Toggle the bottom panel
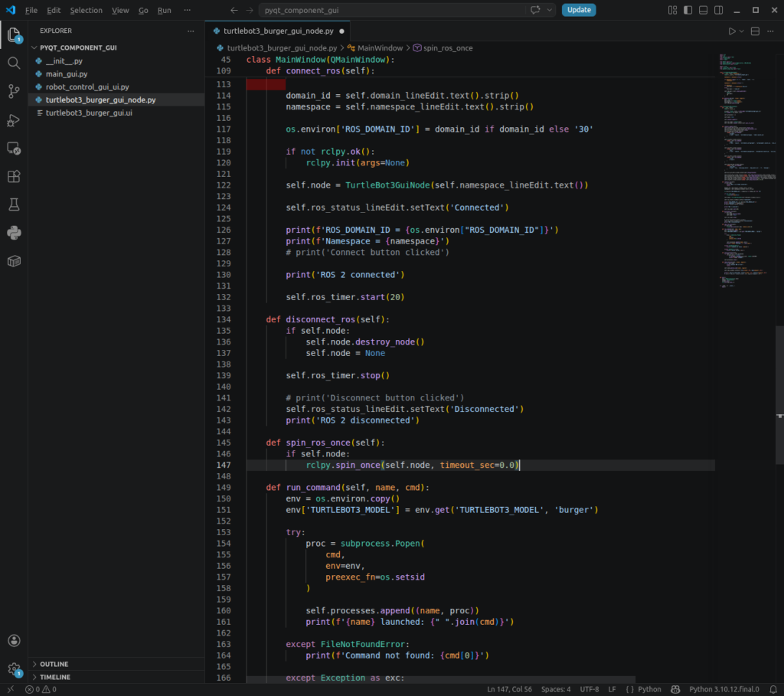 tap(703, 10)
